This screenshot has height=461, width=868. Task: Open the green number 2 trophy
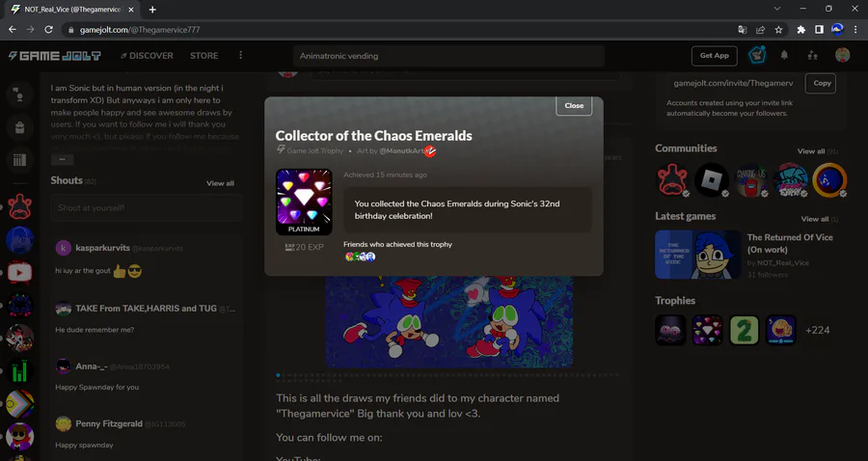pyautogui.click(x=744, y=330)
